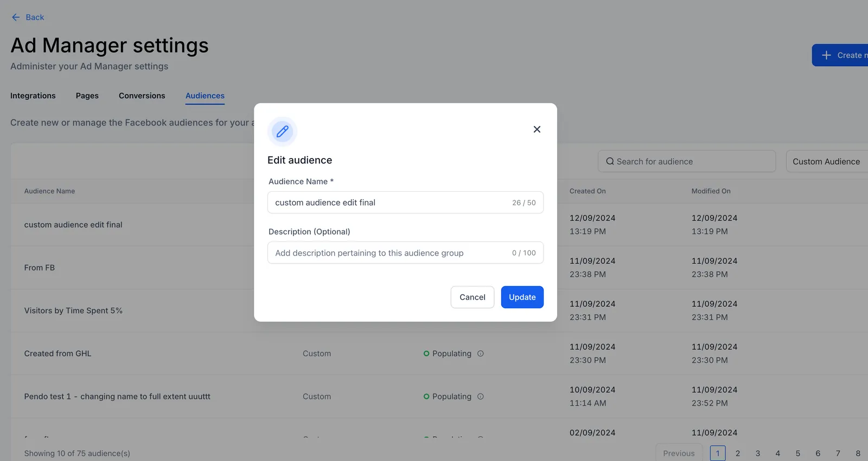Click the '0 / 100' description counter
The height and width of the screenshot is (461, 868).
click(524, 253)
